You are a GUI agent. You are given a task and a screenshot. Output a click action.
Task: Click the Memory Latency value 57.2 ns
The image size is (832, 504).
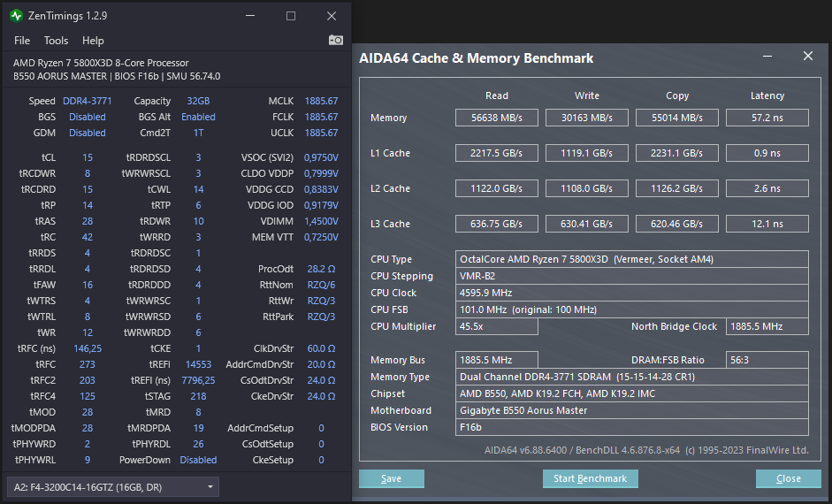click(x=767, y=118)
